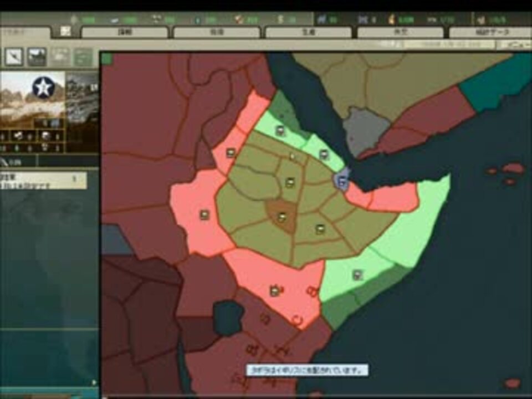
Task: Open the 外交 diplomacy tab
Action: pos(400,33)
